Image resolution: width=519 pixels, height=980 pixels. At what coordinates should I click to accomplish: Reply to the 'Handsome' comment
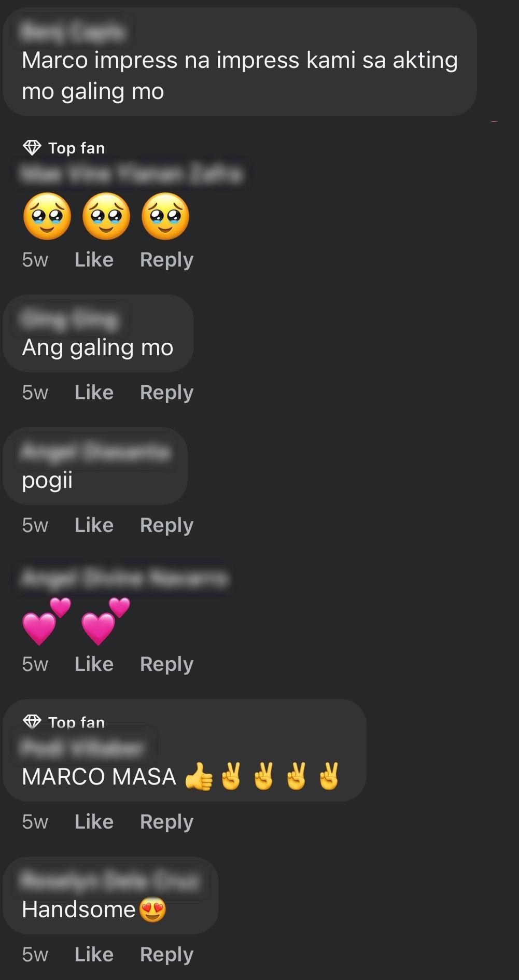[x=166, y=955]
